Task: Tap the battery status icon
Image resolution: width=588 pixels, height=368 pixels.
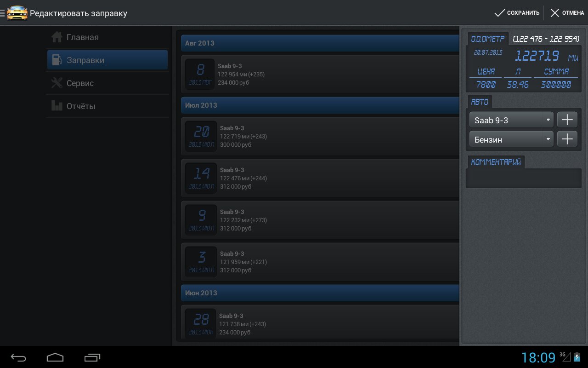Action: 577,357
